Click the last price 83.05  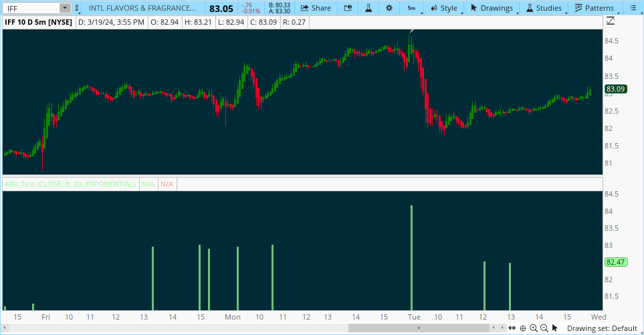click(x=221, y=8)
